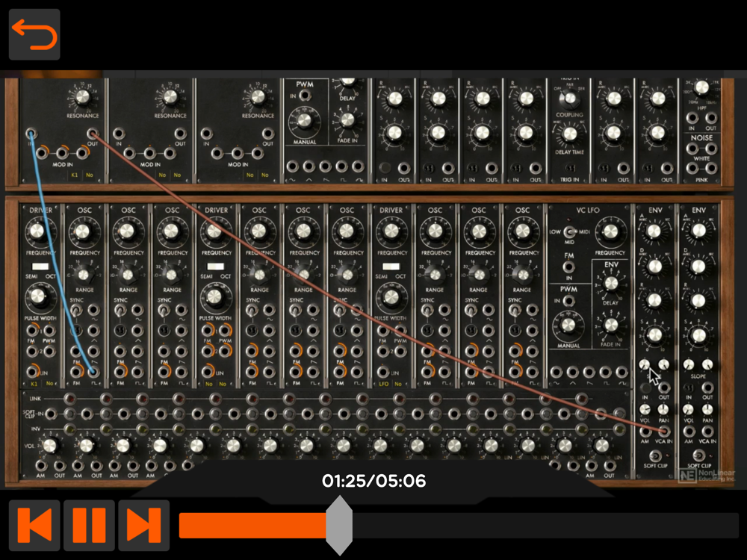Click the leftmost mixer VOL knob
Image resolution: width=747 pixels, height=560 pixels.
pos(49,447)
